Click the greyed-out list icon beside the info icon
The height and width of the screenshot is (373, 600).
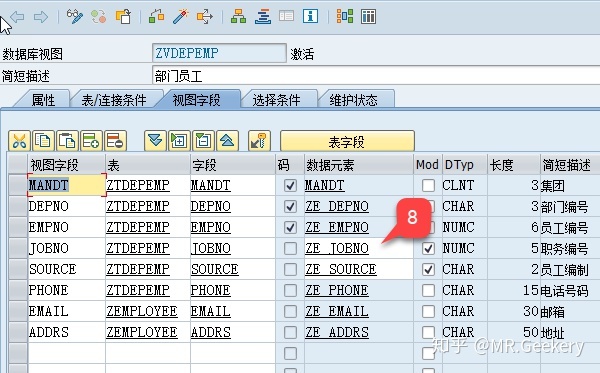point(287,16)
